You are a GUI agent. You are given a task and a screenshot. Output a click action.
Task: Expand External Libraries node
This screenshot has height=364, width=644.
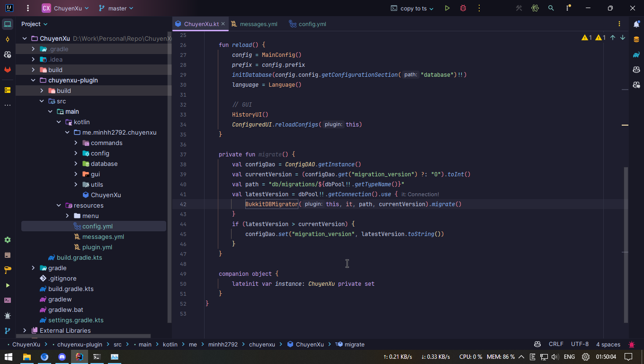[25, 330]
